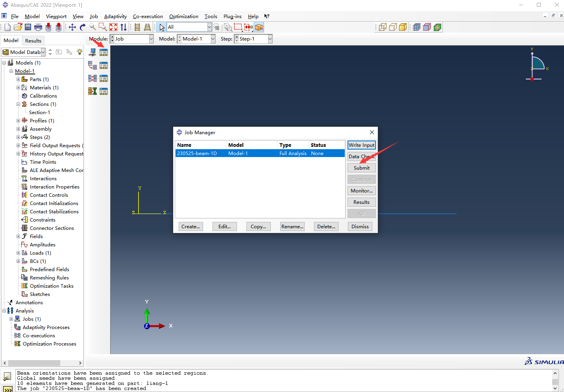Click the Create Optimization Process icon

coord(92,91)
